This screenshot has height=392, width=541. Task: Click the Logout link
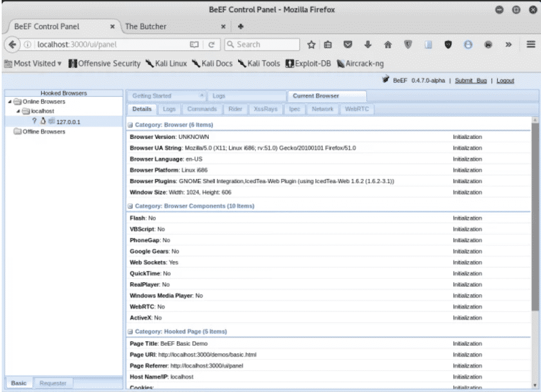[x=504, y=82]
